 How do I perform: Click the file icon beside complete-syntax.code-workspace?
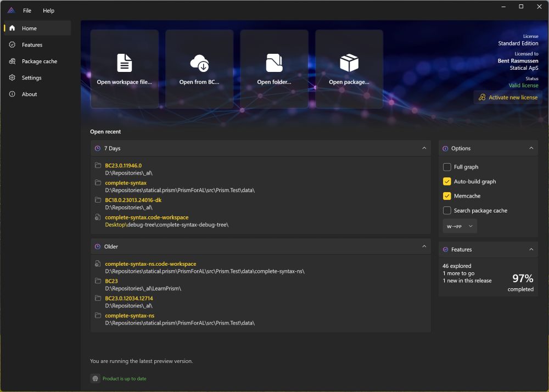point(98,217)
